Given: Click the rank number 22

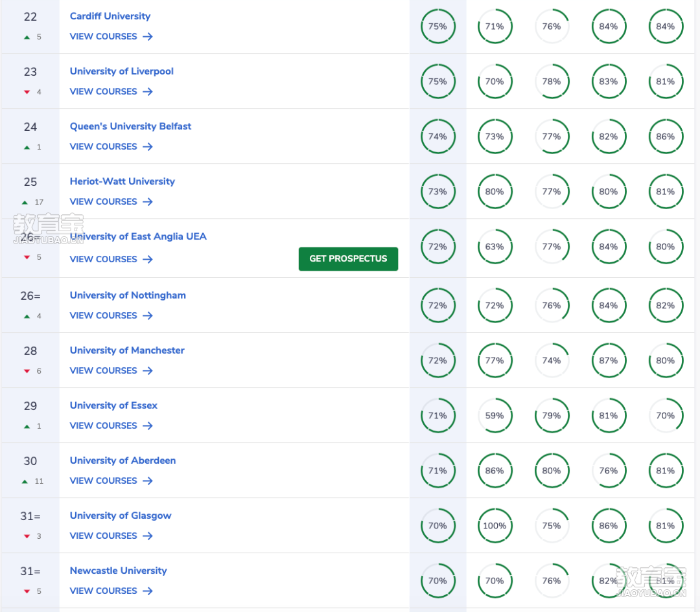Looking at the screenshot, I should (30, 17).
